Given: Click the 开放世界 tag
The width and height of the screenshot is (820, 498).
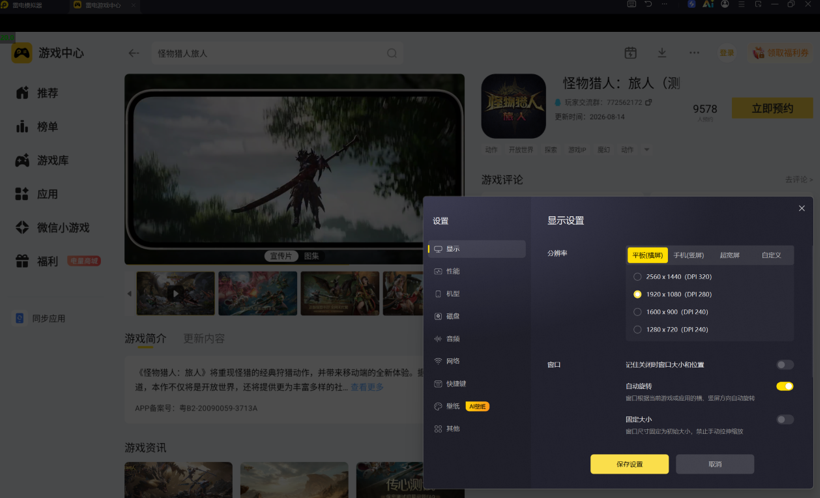Looking at the screenshot, I should 521,150.
